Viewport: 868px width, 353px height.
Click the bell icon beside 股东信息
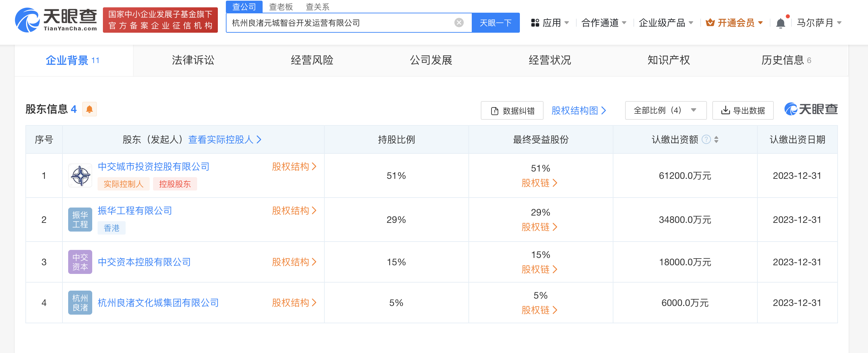click(90, 109)
